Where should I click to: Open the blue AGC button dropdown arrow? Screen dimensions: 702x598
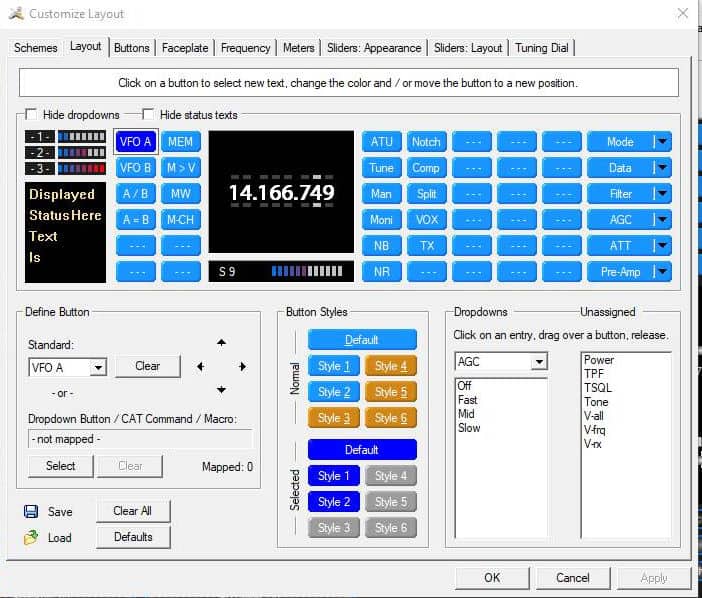click(x=662, y=220)
